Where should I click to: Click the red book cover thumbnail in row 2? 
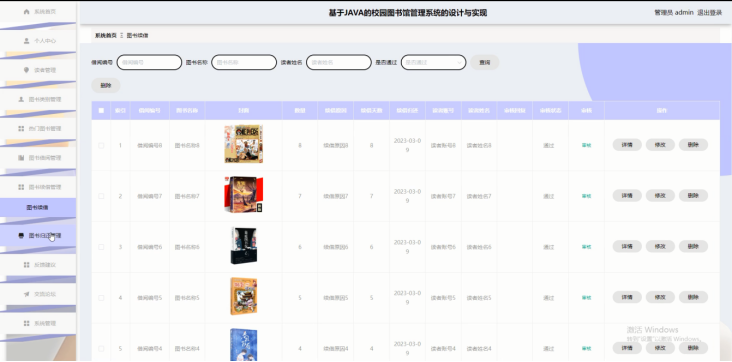click(243, 195)
